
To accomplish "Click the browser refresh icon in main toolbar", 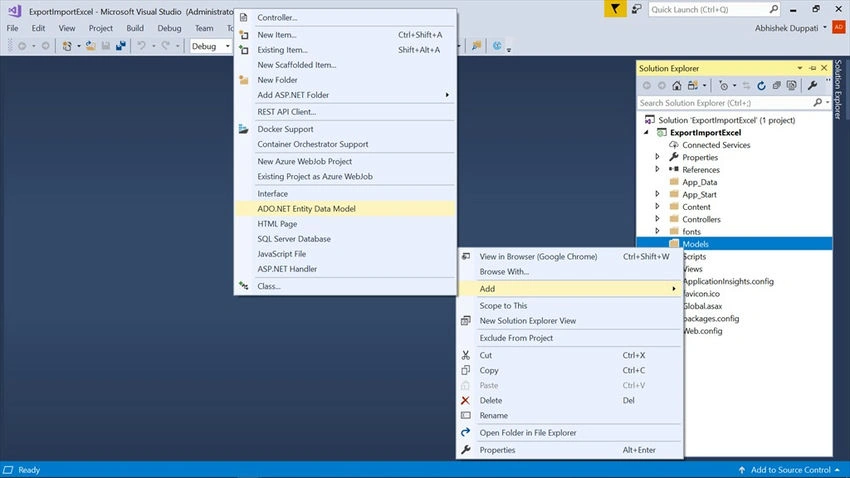I will point(497,46).
